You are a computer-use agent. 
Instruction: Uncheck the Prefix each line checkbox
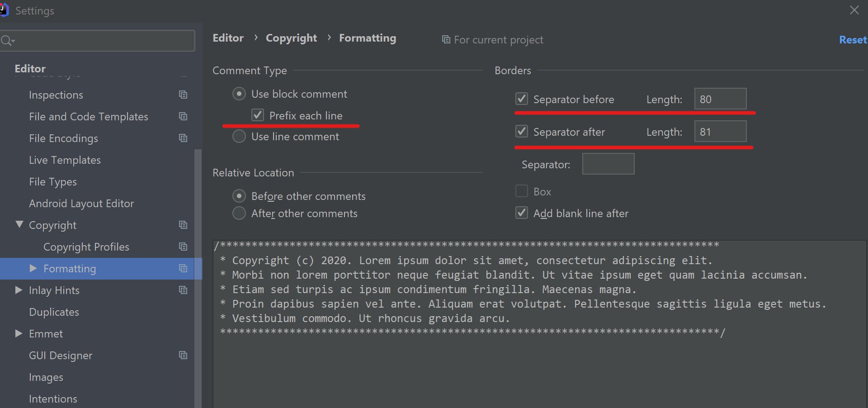click(258, 115)
